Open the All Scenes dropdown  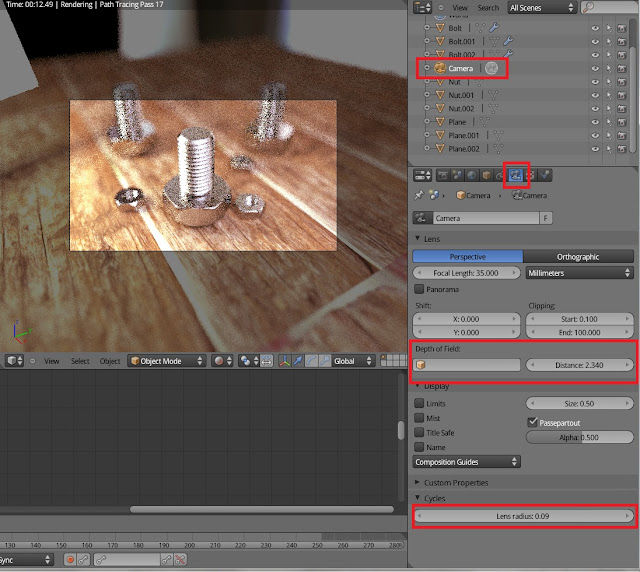click(541, 7)
